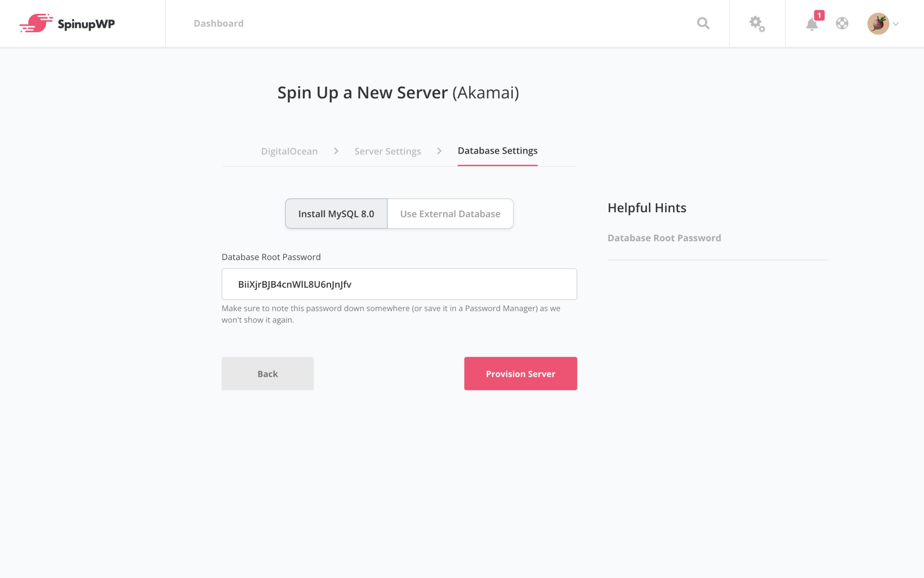Switch to the DigitalOcean step tab

click(289, 151)
